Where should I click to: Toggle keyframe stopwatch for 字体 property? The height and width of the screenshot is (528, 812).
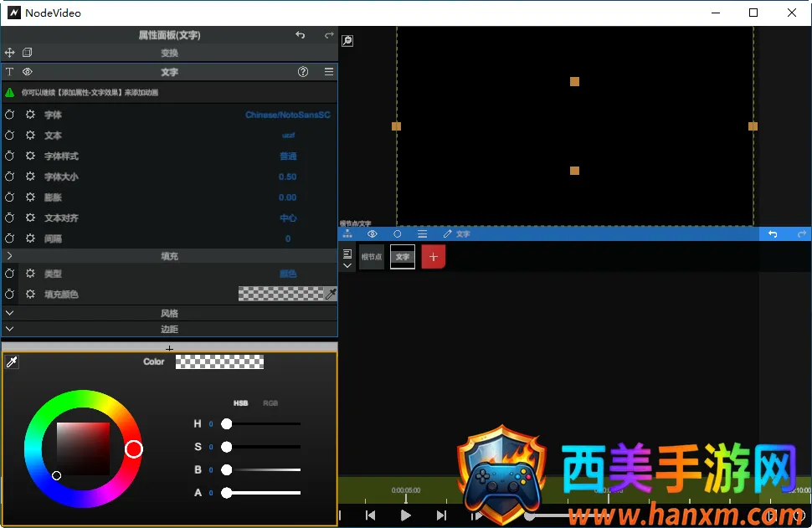[x=10, y=115]
